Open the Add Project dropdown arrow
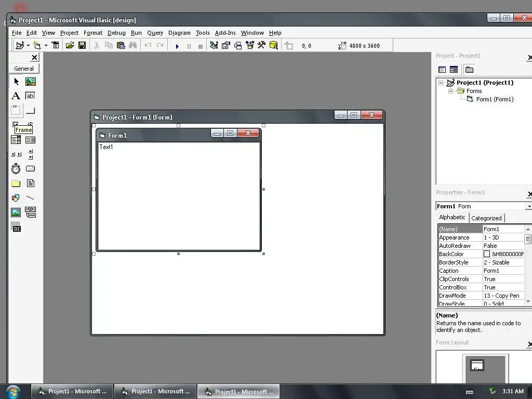Image resolution: width=532 pixels, height=399 pixels. pyautogui.click(x=28, y=45)
